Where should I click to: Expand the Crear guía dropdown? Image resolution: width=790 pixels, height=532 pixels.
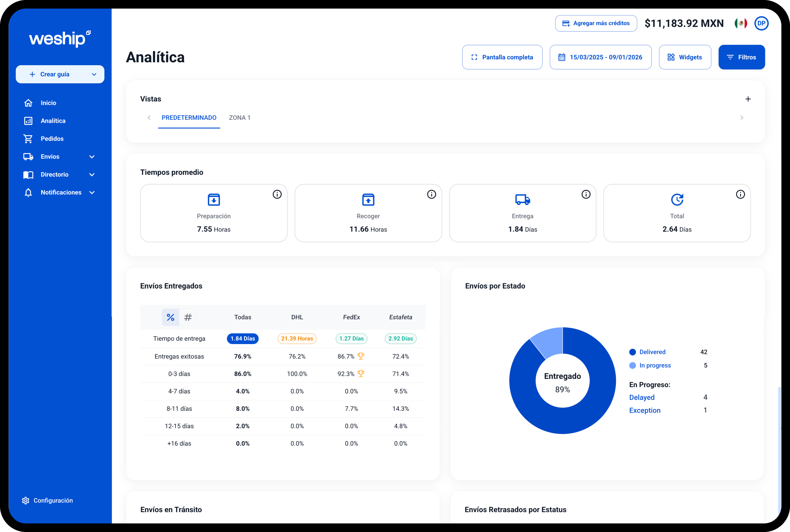94,74
